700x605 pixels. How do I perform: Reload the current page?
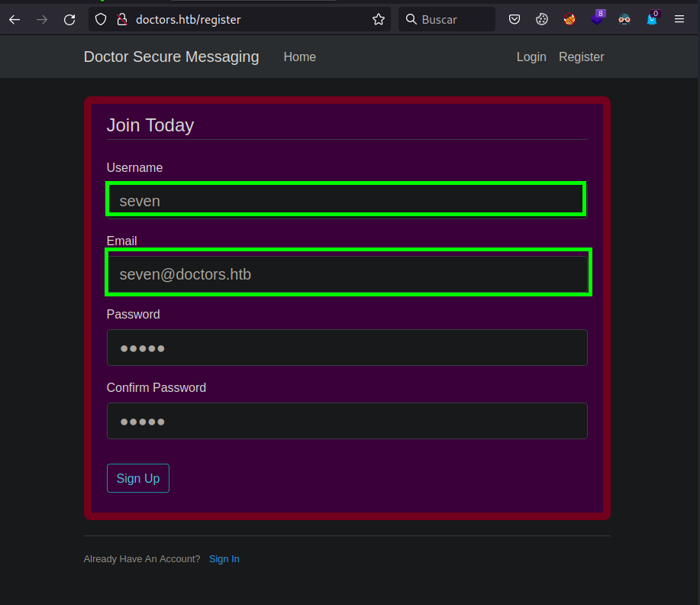point(69,20)
